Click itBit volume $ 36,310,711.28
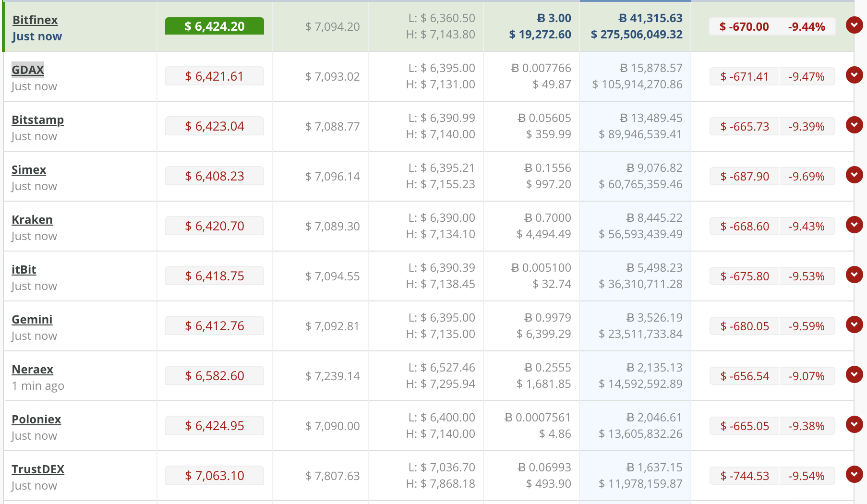This screenshot has height=504, width=867. tap(640, 284)
